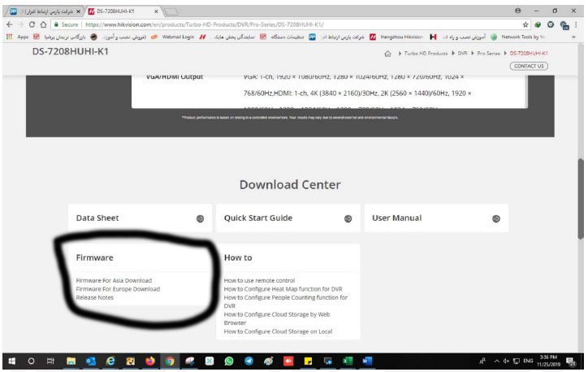Image resolution: width=588 pixels, height=372 pixels.
Task: Open Task View on taskbar
Action: [x=50, y=361]
